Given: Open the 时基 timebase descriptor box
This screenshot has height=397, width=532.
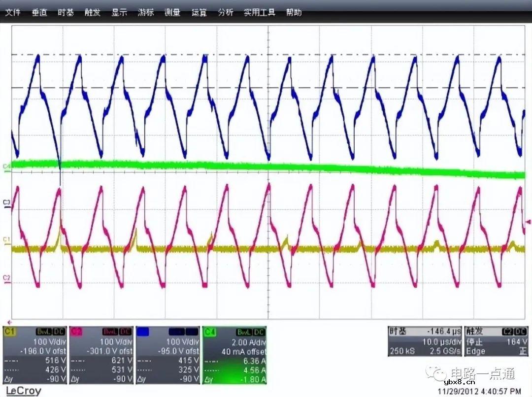Looking at the screenshot, I should tap(424, 341).
